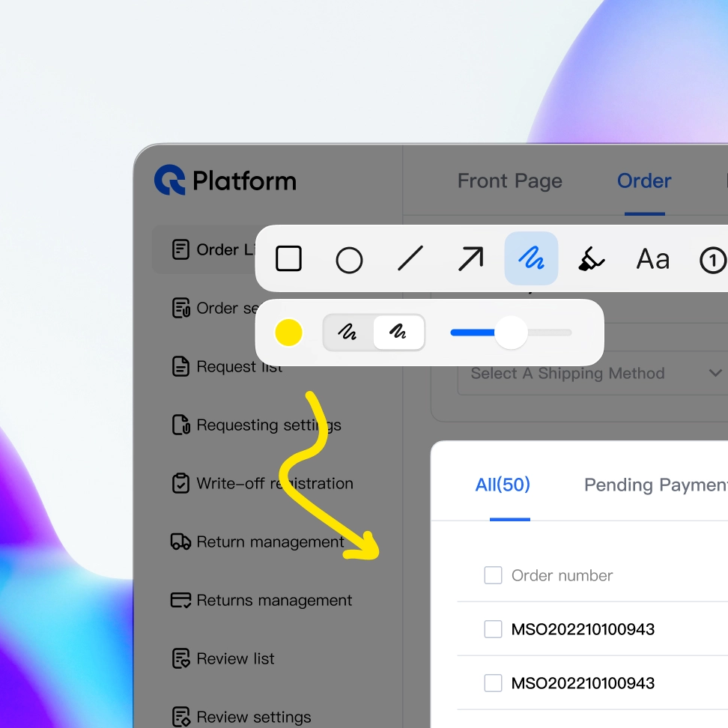Open the yellow pen color swatch
The height and width of the screenshot is (728, 728).
tap(288, 333)
